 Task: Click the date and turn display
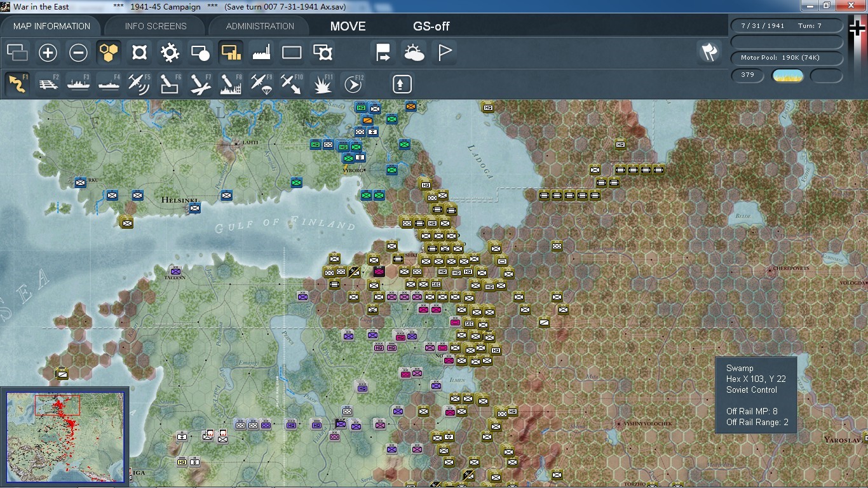coord(787,26)
